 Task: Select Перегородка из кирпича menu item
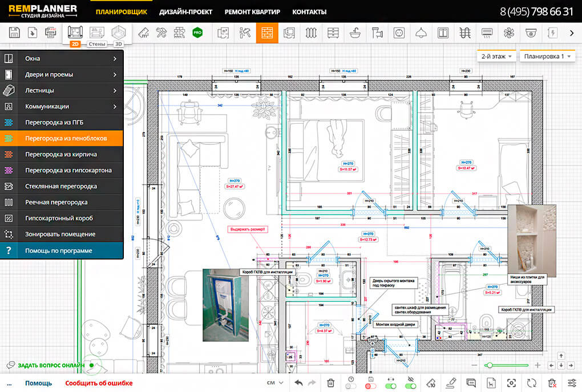61,154
